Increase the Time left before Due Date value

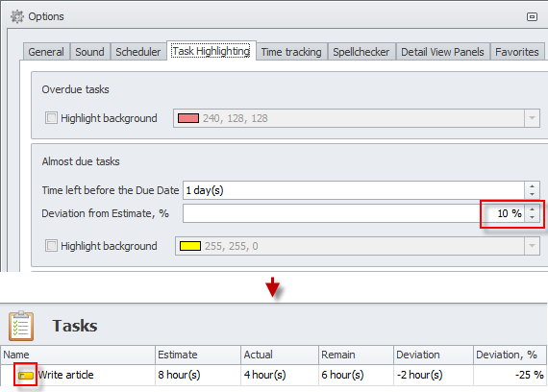click(532, 186)
